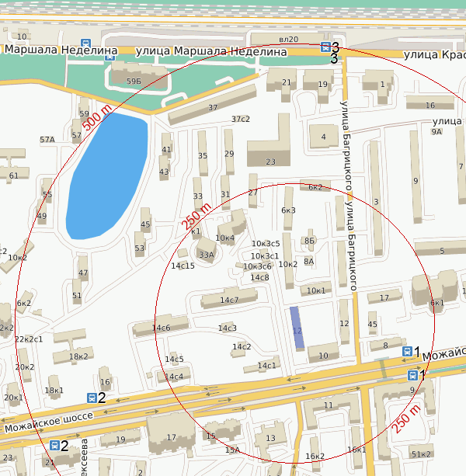This screenshot has height=476, width=466.
Task: Click the 250 m label near building 33
Action: [196, 215]
